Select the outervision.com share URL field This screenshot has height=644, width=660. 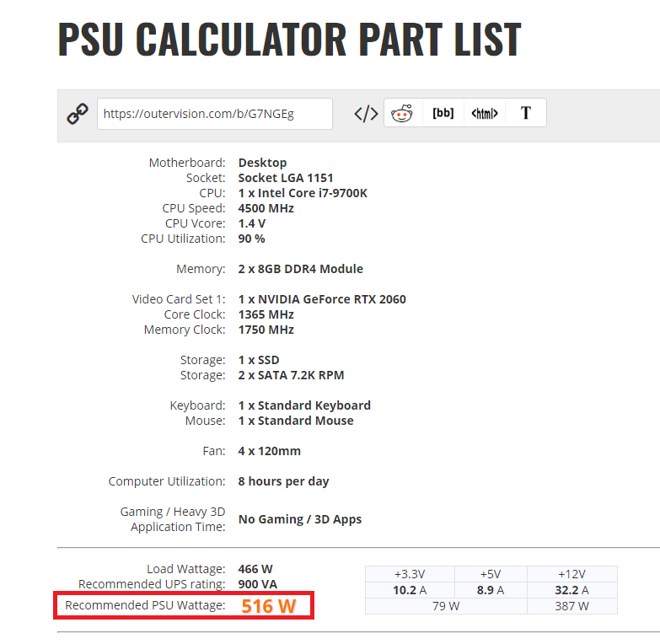[x=215, y=114]
